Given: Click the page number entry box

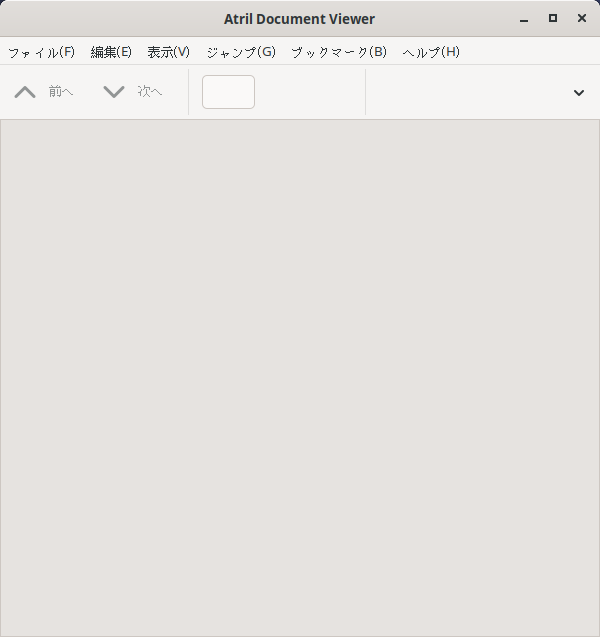Looking at the screenshot, I should (228, 92).
